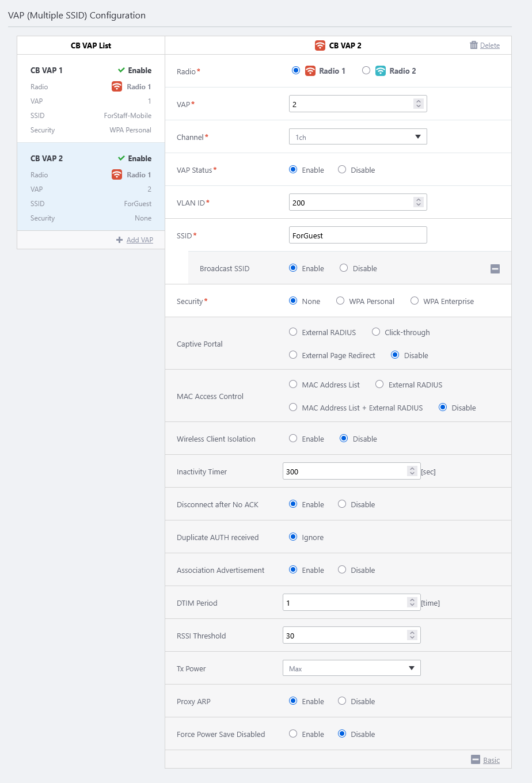Increment the VLAN ID stepper

point(419,200)
